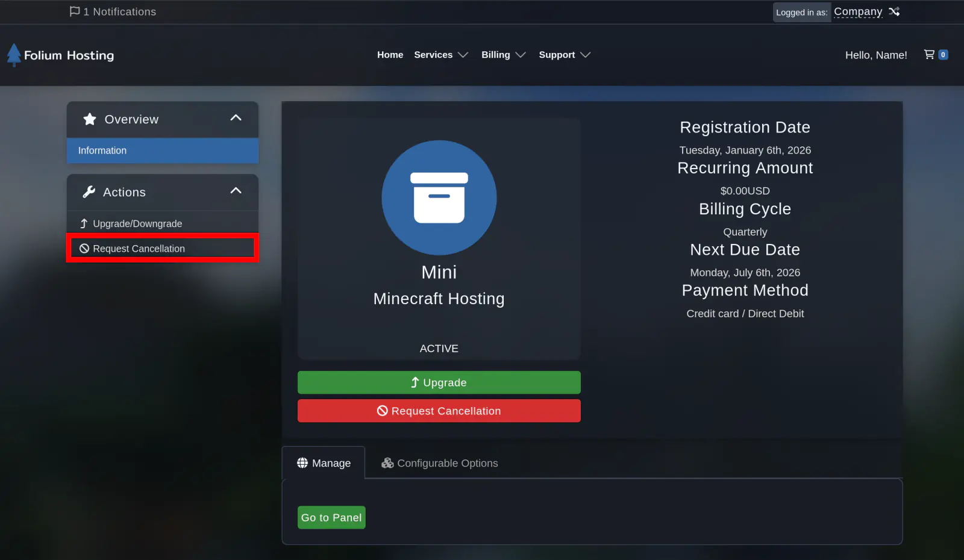
Task: Select Upgrade/Downgrade in the Actions sidebar
Action: [x=137, y=223]
